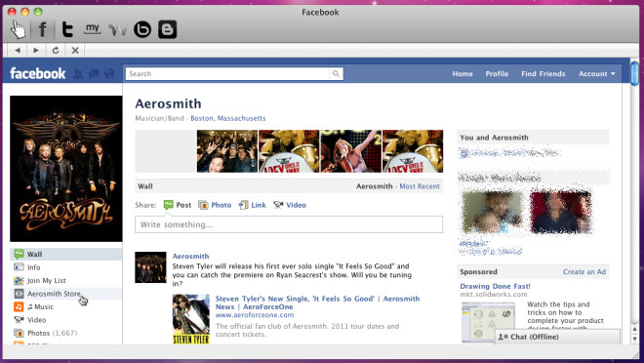Click the first blurred mutual friend photo
Image resolution: width=644 pixels, height=363 pixels.
click(x=493, y=212)
